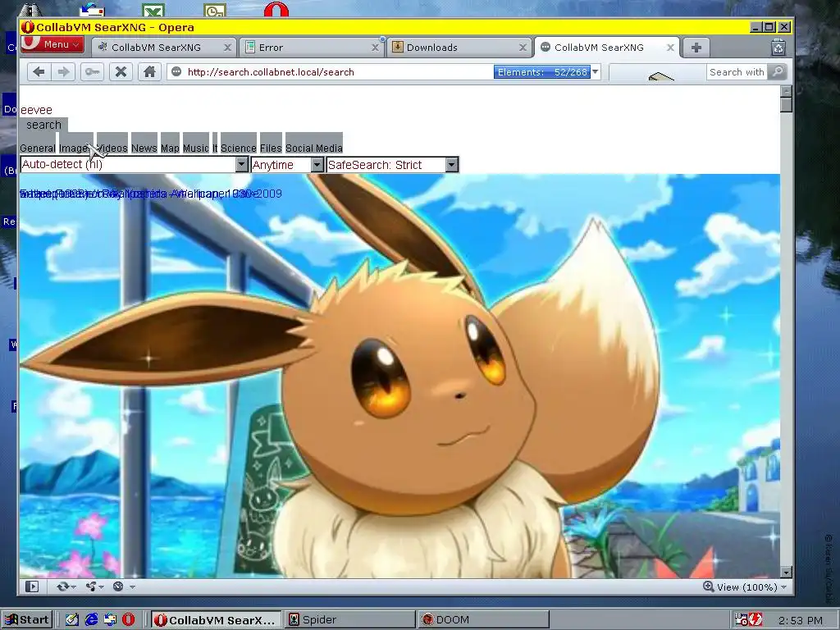840x630 pixels.
Task: Click the Start button
Action: [27, 620]
